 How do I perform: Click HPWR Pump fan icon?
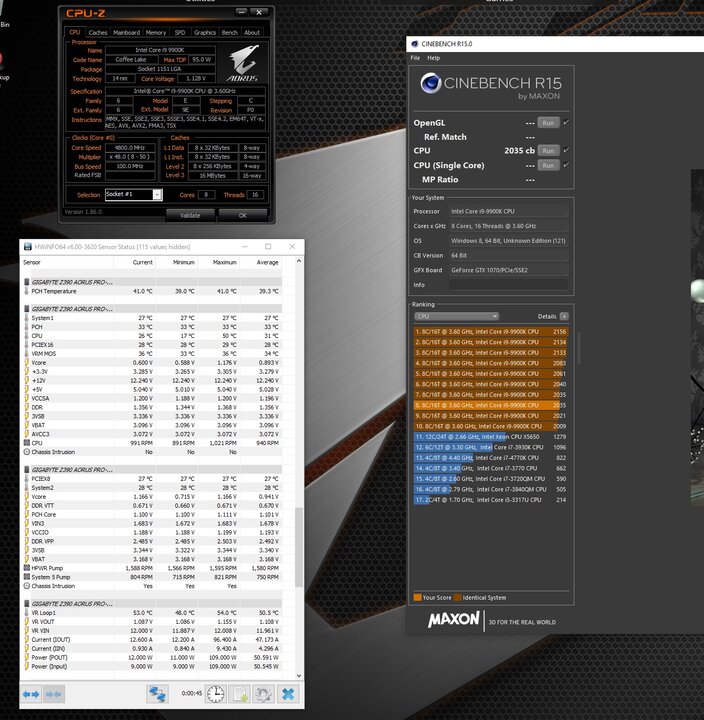(27, 568)
